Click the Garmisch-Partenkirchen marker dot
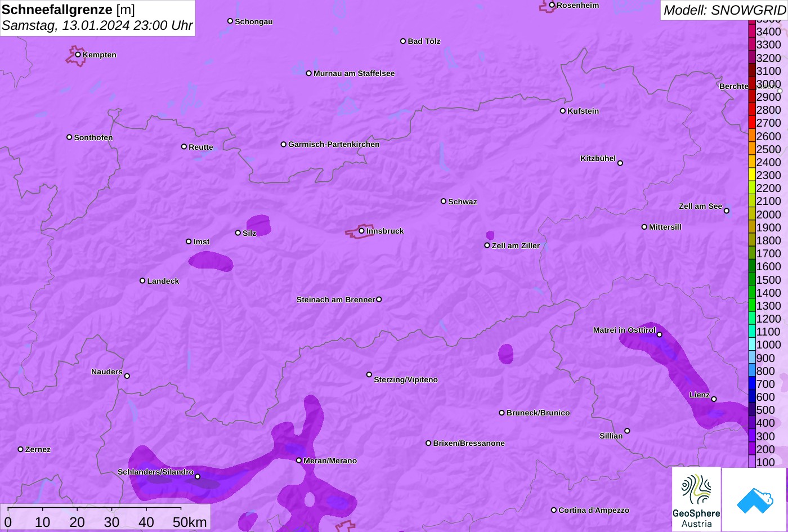 [x=284, y=144]
